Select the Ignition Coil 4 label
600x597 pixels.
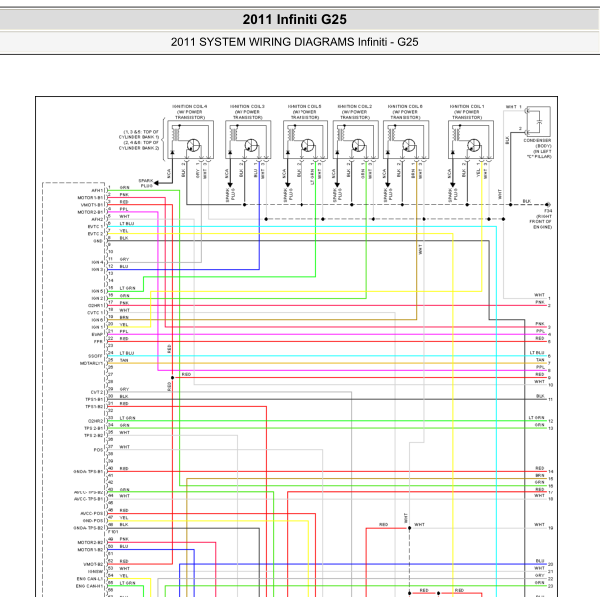coord(190,112)
